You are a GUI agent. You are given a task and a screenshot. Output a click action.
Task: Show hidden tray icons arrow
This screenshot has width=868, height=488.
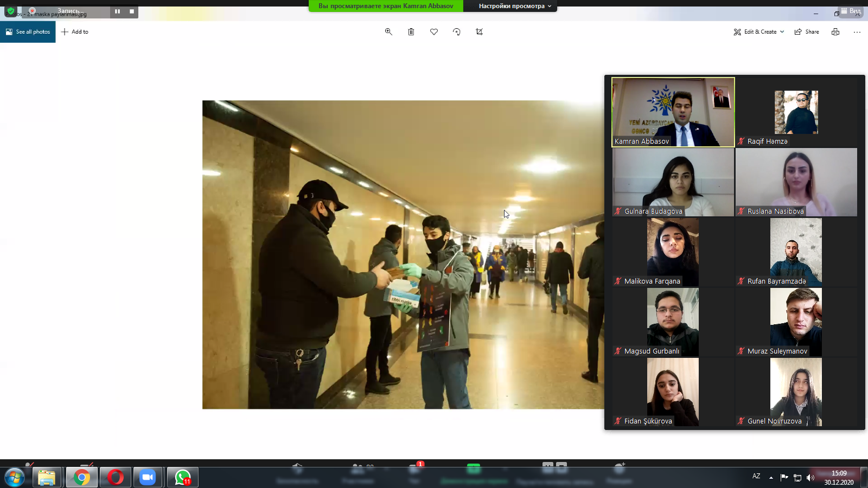click(771, 478)
